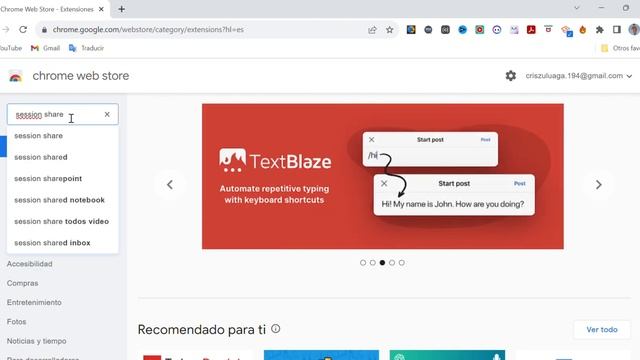Go to next banner slide
640x360 pixels.
point(598,184)
